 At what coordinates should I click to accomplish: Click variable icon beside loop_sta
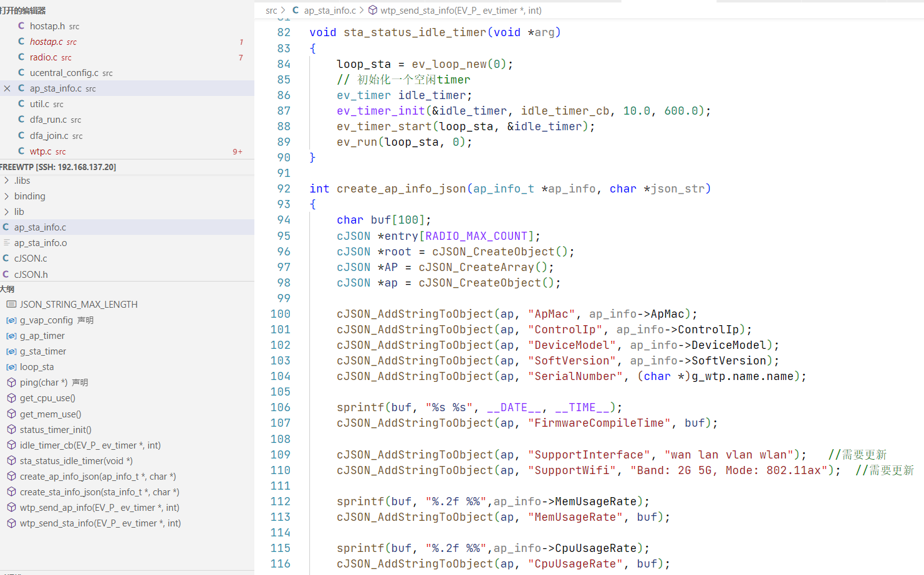coord(11,367)
